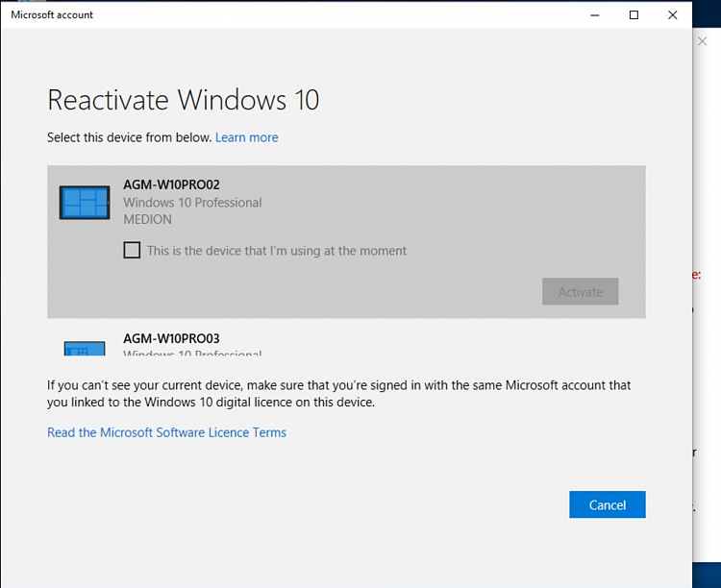
Task: Click the MEDION manufacturer label
Action: (147, 220)
